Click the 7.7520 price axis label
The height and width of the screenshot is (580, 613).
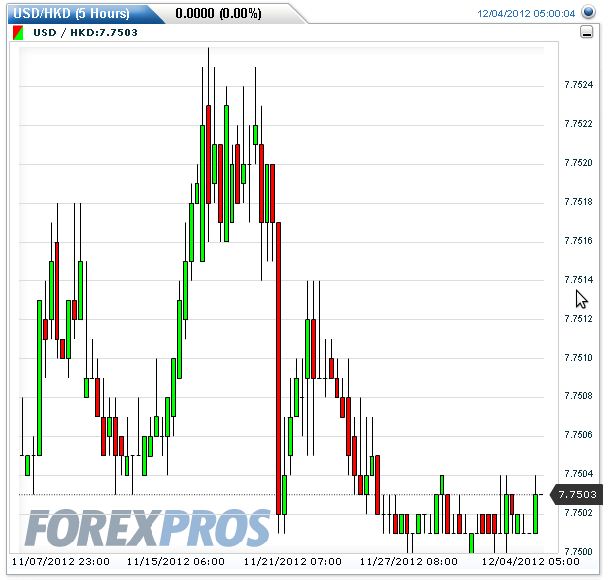(x=579, y=163)
